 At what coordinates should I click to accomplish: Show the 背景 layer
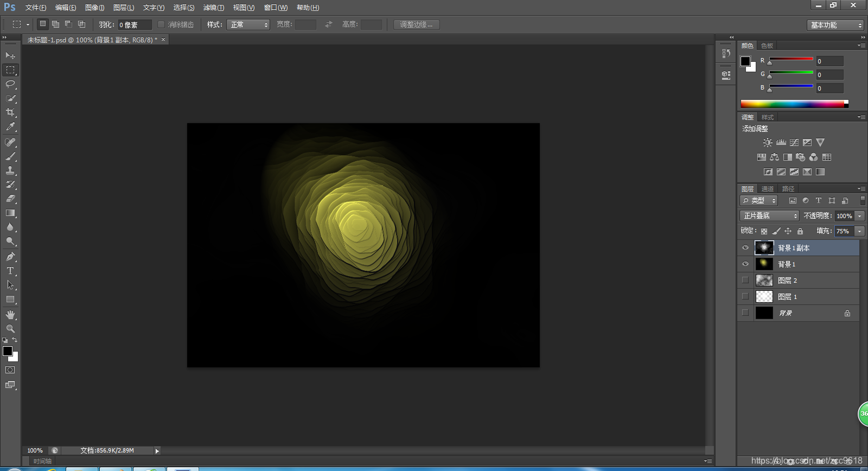click(745, 313)
